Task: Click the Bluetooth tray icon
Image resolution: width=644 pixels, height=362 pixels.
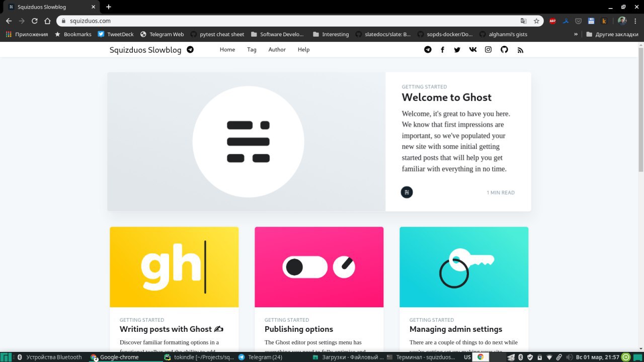Action: (521, 357)
